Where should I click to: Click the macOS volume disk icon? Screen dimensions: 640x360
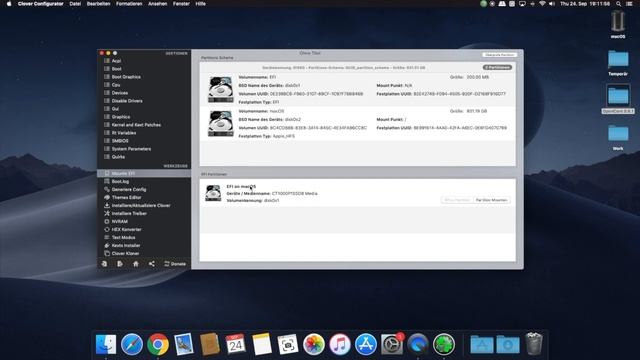(221, 123)
